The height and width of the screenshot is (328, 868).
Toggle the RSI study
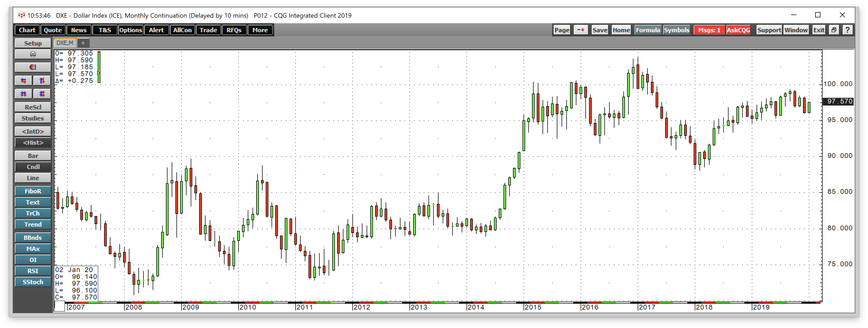pyautogui.click(x=33, y=271)
